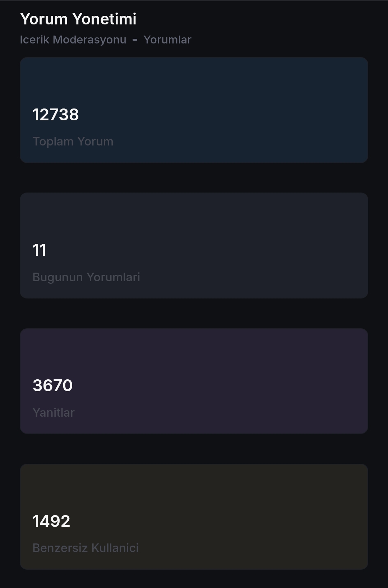Click the gap between Yanitlar and Benzersiz Kullanici cards
The image size is (388, 588).
tap(194, 449)
